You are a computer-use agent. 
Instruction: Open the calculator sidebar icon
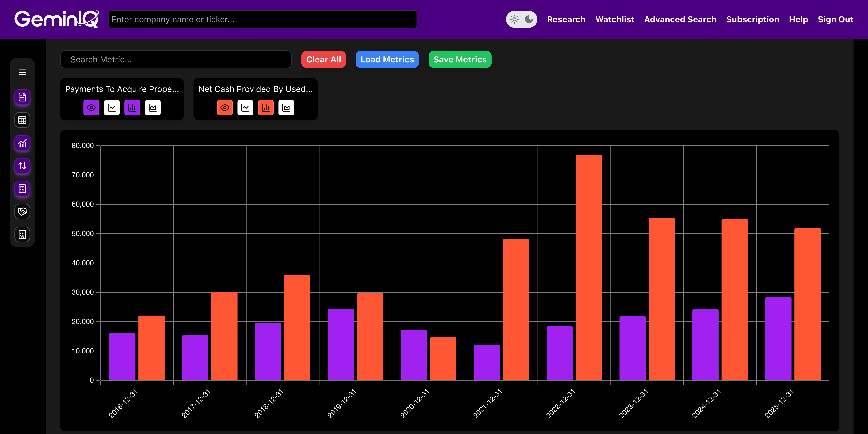(22, 189)
